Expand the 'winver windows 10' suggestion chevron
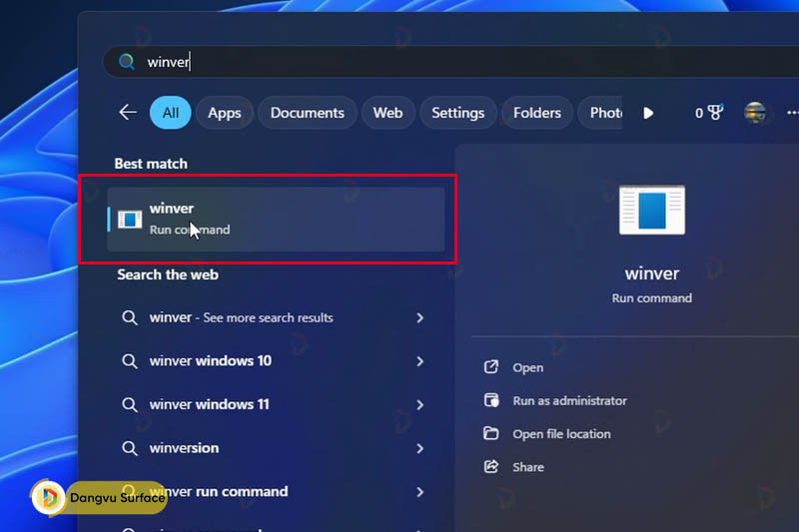The width and height of the screenshot is (799, 532). pos(419,361)
